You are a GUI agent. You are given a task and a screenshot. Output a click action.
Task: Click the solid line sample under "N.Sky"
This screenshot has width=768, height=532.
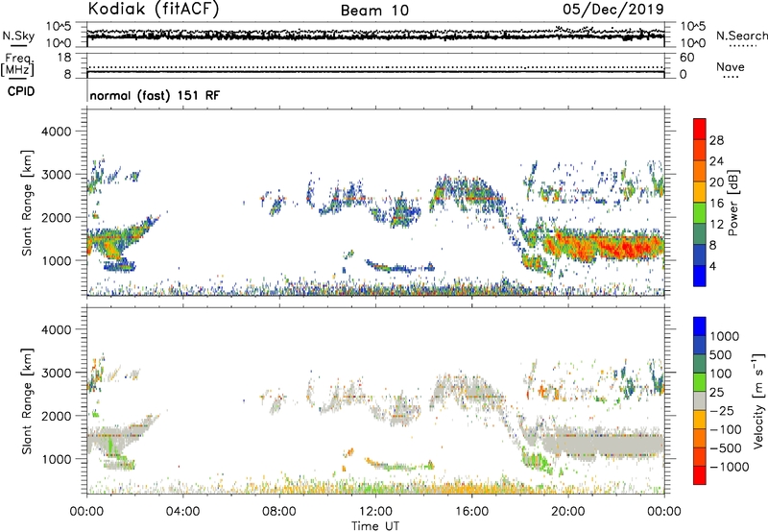pos(18,45)
